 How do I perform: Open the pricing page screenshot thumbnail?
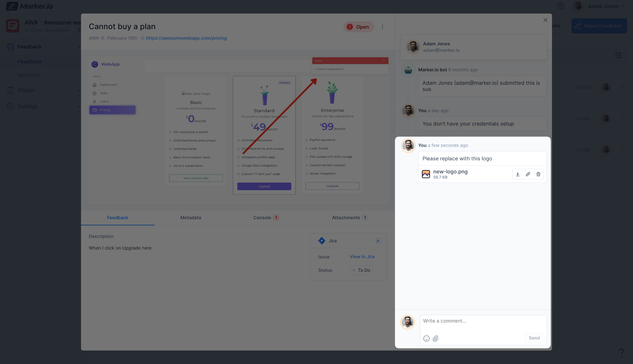click(238, 130)
